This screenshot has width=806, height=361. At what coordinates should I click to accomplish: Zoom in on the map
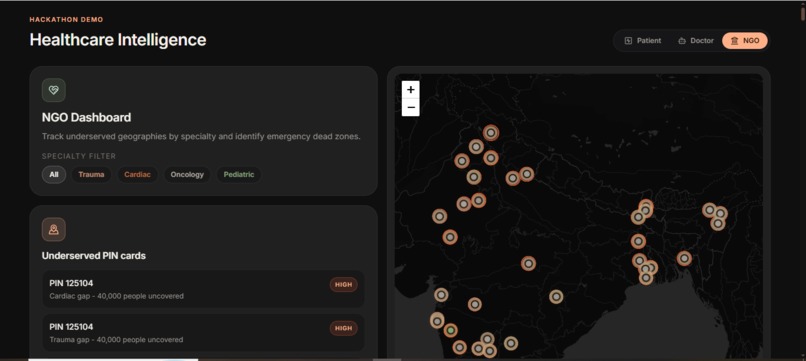(410, 89)
